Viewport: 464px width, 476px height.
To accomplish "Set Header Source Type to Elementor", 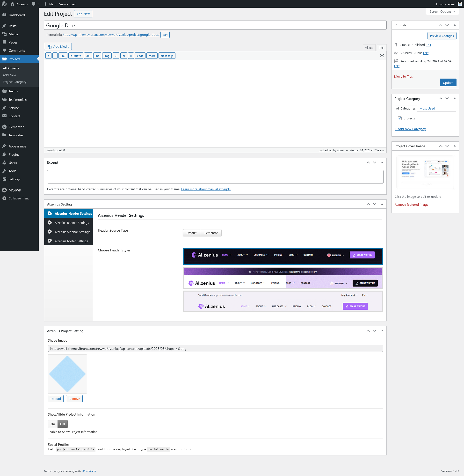I will (x=210, y=233).
